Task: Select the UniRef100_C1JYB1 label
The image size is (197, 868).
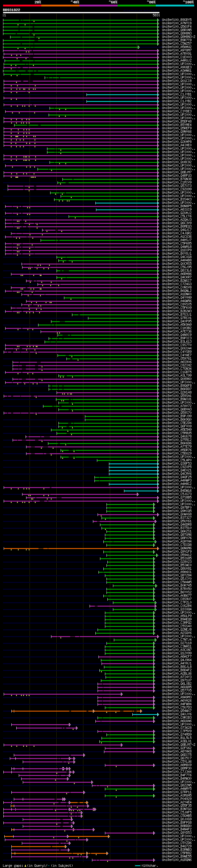Action: (177, 94)
